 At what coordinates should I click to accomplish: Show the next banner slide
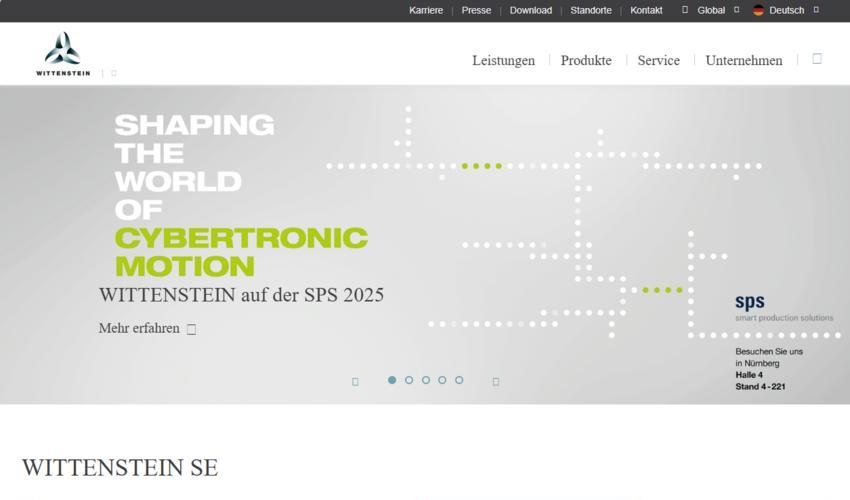coord(495,382)
